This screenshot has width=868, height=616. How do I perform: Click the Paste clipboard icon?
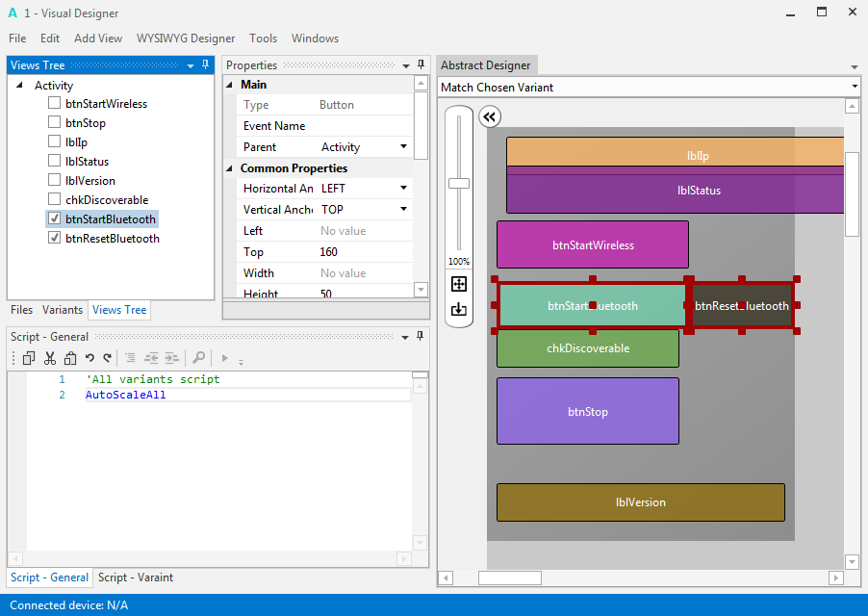(x=70, y=358)
